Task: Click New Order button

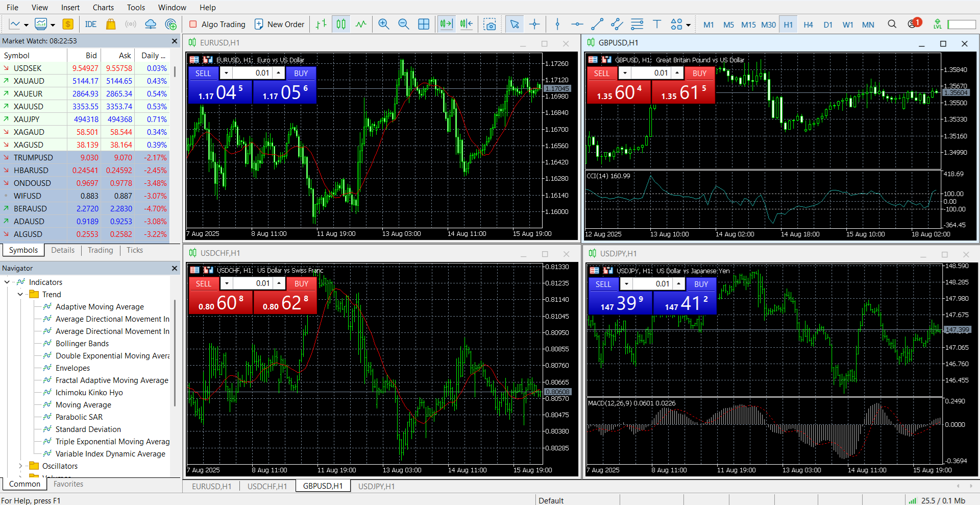Action: coord(279,24)
